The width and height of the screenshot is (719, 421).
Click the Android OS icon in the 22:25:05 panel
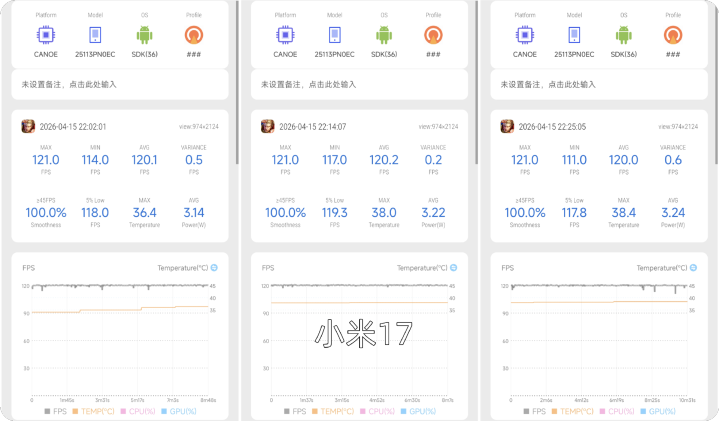624,35
